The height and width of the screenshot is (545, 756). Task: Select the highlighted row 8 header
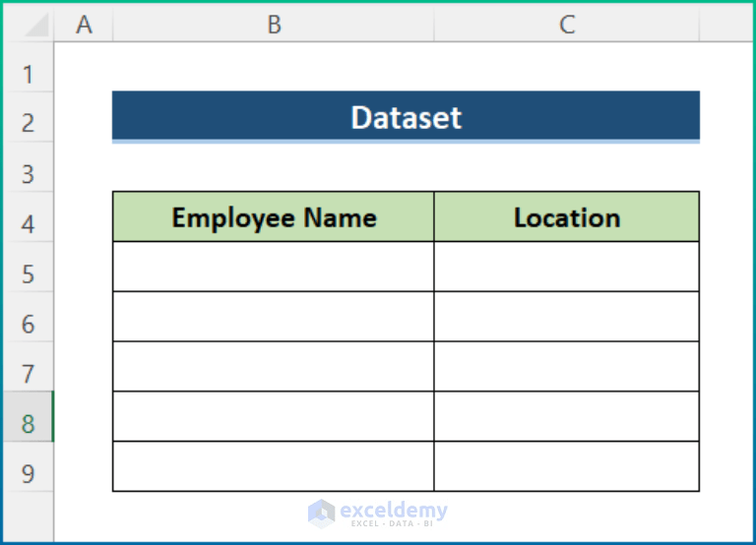(x=29, y=417)
